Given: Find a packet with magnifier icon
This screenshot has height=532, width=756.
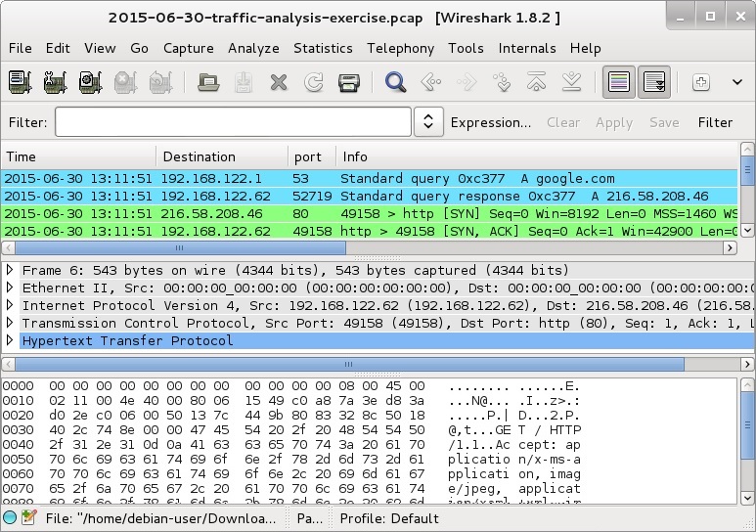Looking at the screenshot, I should point(395,81).
